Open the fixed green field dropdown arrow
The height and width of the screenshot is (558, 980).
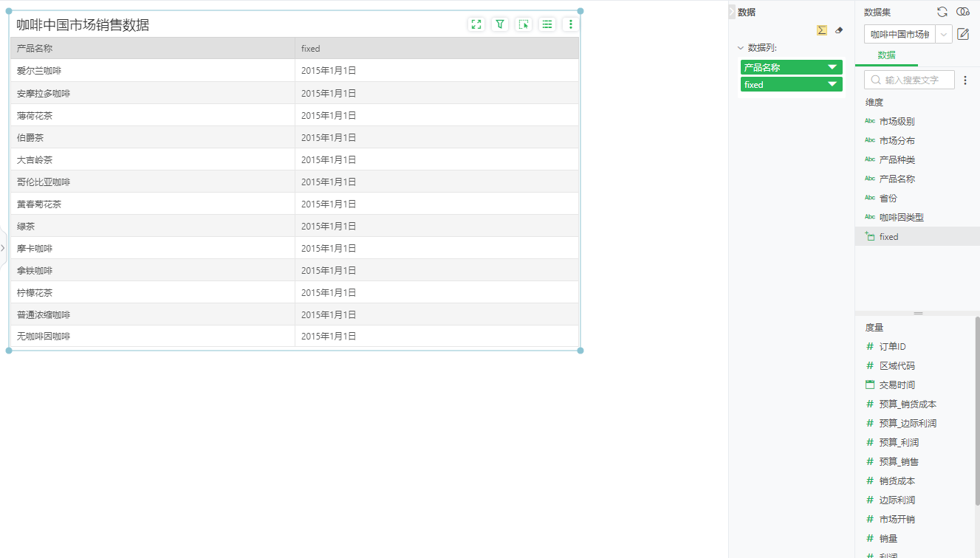(x=832, y=84)
